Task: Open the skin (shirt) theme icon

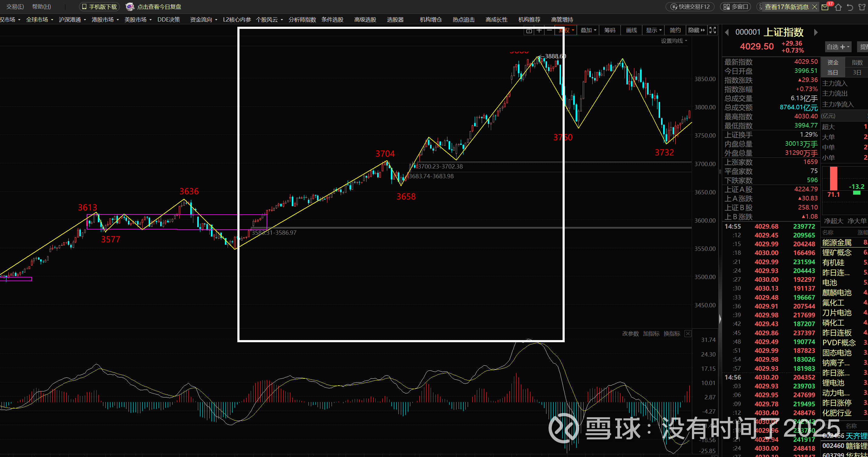Action: click(862, 7)
